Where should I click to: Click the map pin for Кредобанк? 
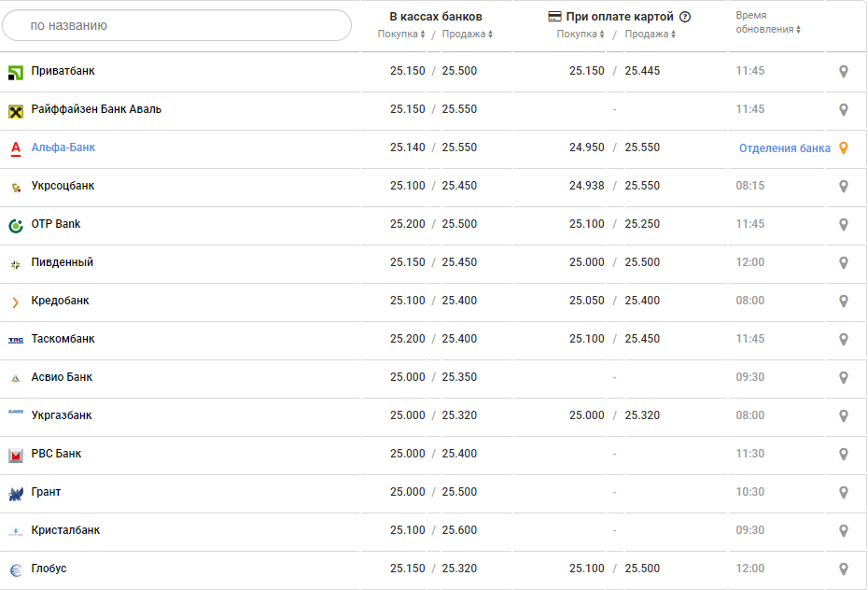pyautogui.click(x=844, y=302)
